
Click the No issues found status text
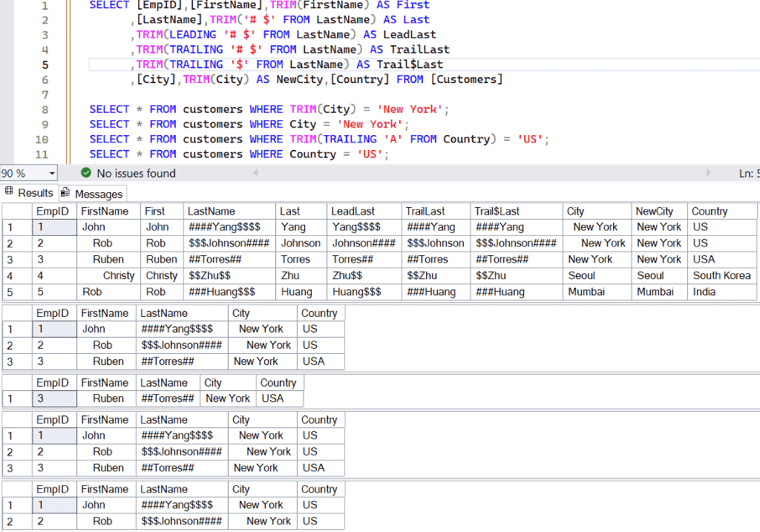click(x=137, y=173)
